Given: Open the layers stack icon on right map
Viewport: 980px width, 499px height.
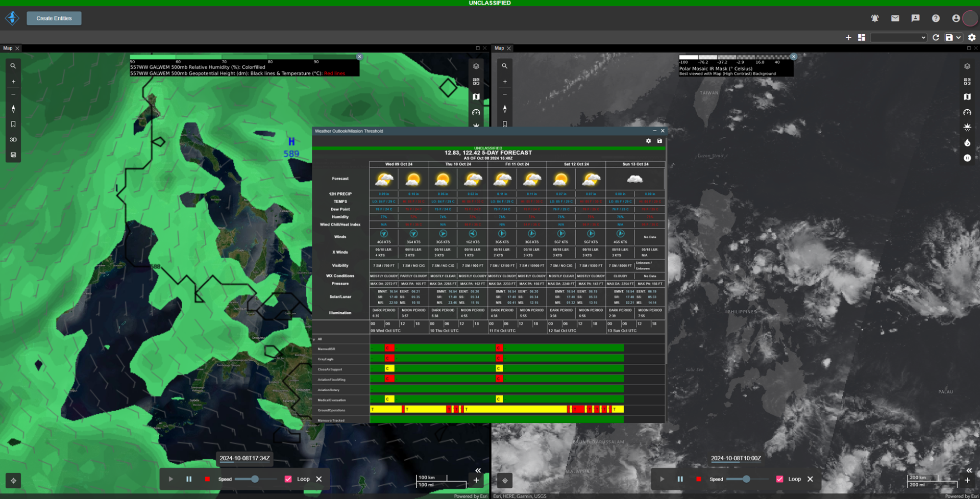Looking at the screenshot, I should tap(967, 66).
